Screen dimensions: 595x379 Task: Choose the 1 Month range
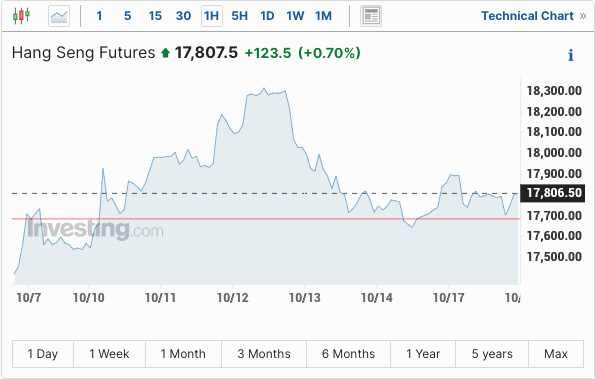183,354
